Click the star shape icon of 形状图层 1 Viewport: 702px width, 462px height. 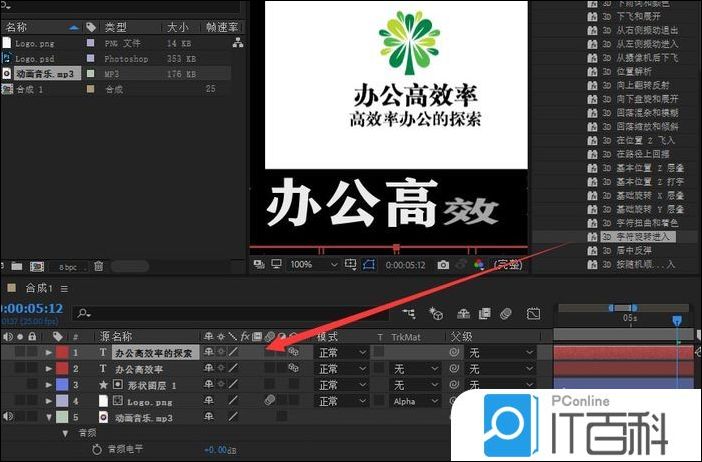tap(103, 385)
